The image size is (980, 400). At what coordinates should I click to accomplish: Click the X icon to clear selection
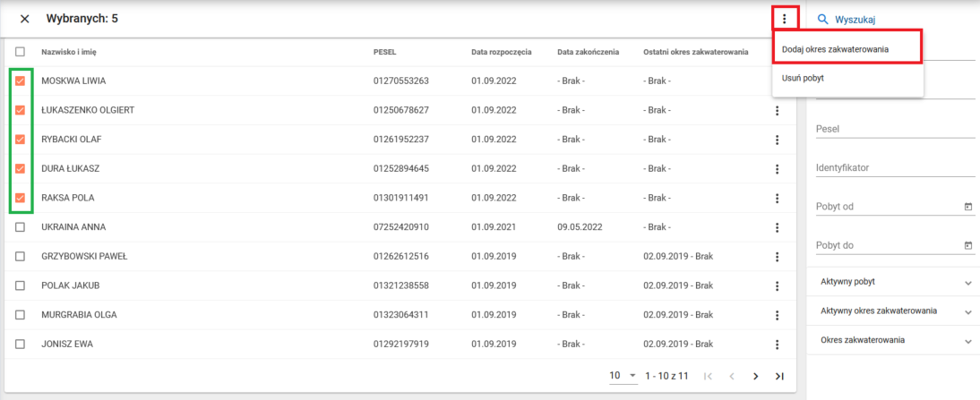tap(25, 19)
